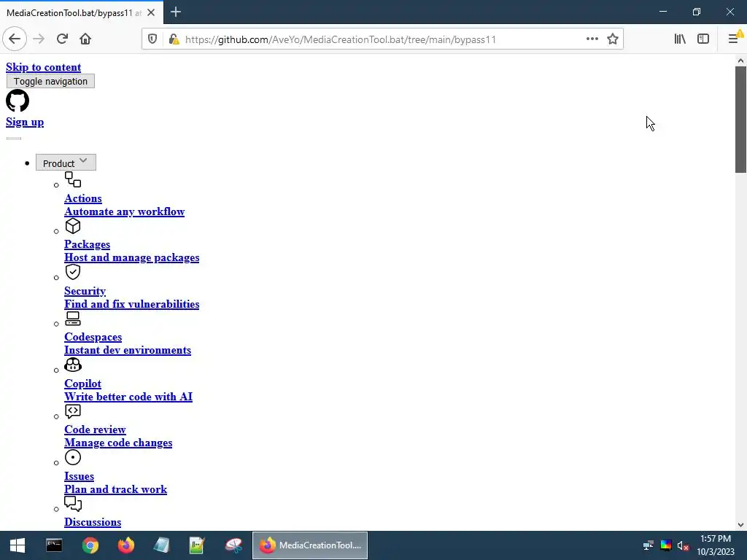
Task: Open Plan and track work link
Action: coord(116,489)
